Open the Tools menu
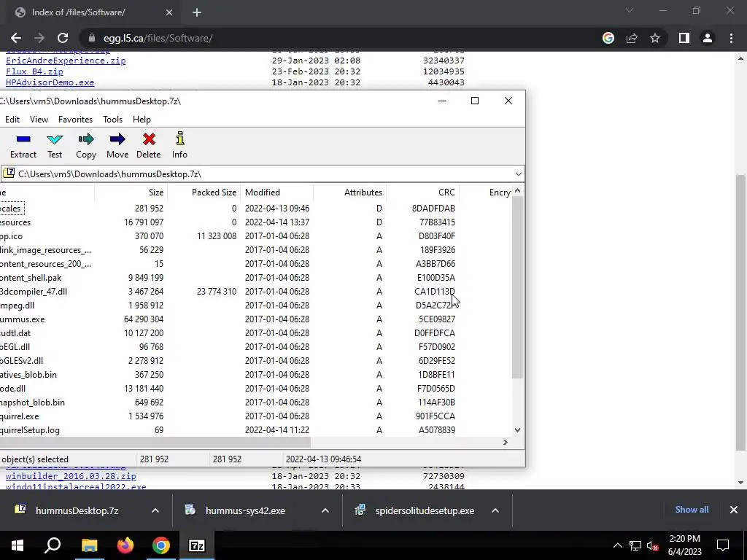Image resolution: width=747 pixels, height=560 pixels. 113,120
